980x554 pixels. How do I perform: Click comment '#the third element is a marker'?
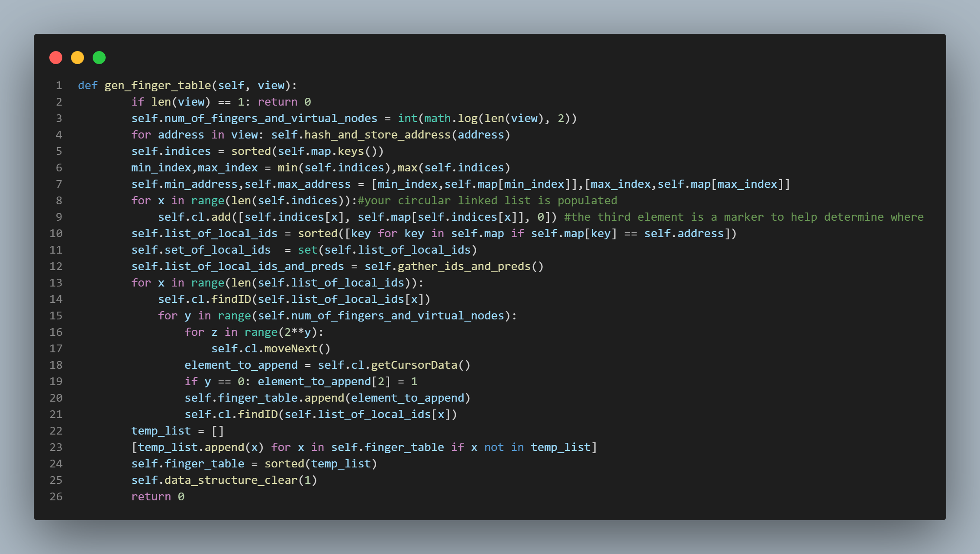click(x=664, y=217)
